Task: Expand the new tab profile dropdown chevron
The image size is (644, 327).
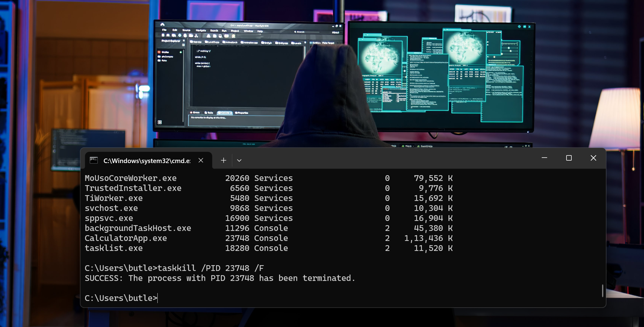Action: point(239,160)
